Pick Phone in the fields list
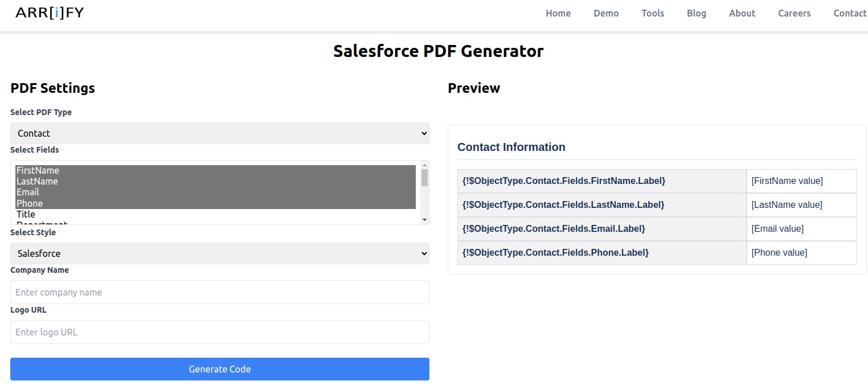The width and height of the screenshot is (868, 389). 30,203
